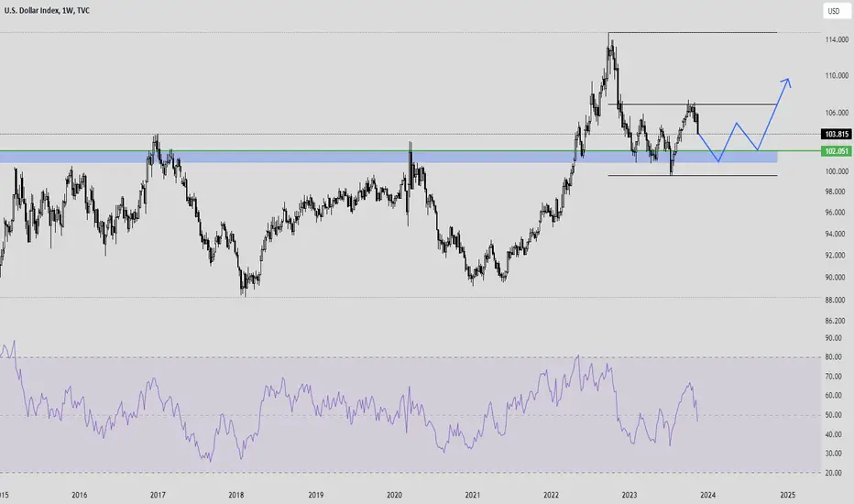This screenshot has width=854, height=504.
Task: Select the green 102.051 price label
Action: (837, 151)
